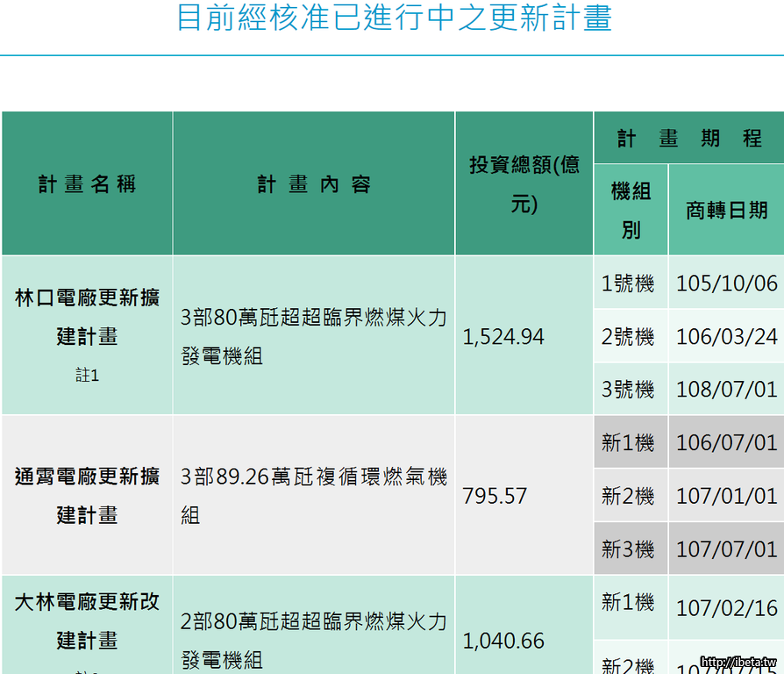Click the 1號機 unit cell

[x=628, y=283]
